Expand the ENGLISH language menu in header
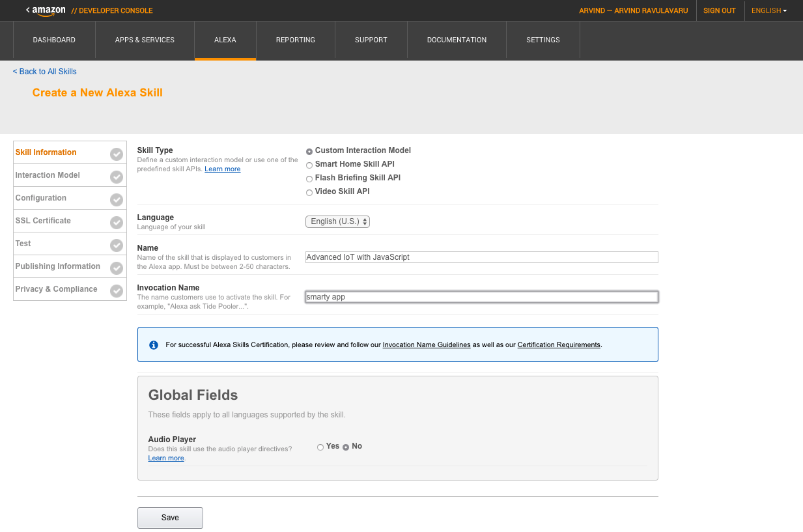The height and width of the screenshot is (532, 803). (768, 11)
